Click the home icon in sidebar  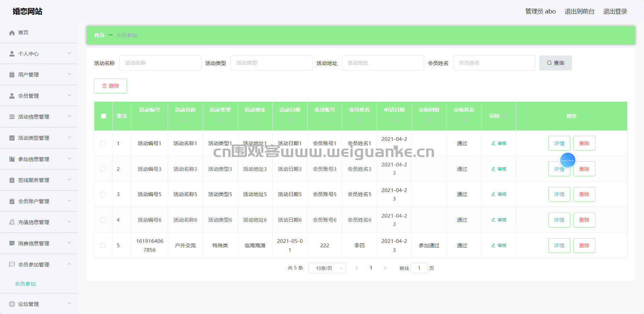click(12, 33)
